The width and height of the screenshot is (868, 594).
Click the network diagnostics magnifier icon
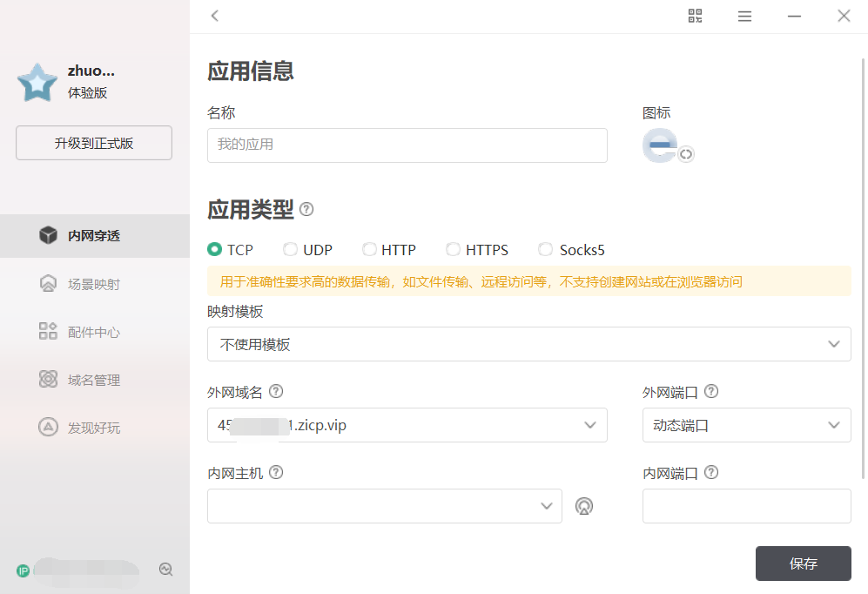(165, 569)
